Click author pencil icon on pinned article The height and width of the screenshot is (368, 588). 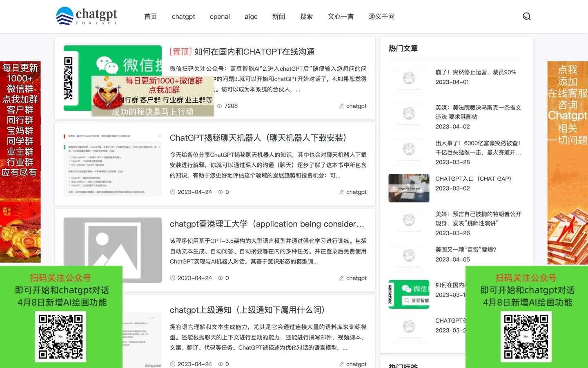(x=341, y=106)
